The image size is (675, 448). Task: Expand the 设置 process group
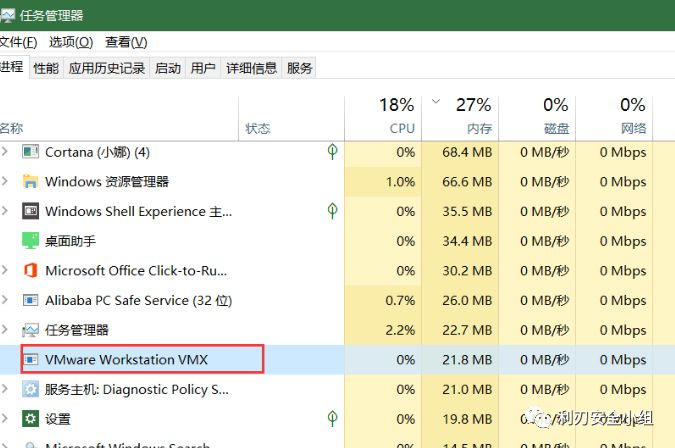(x=5, y=418)
